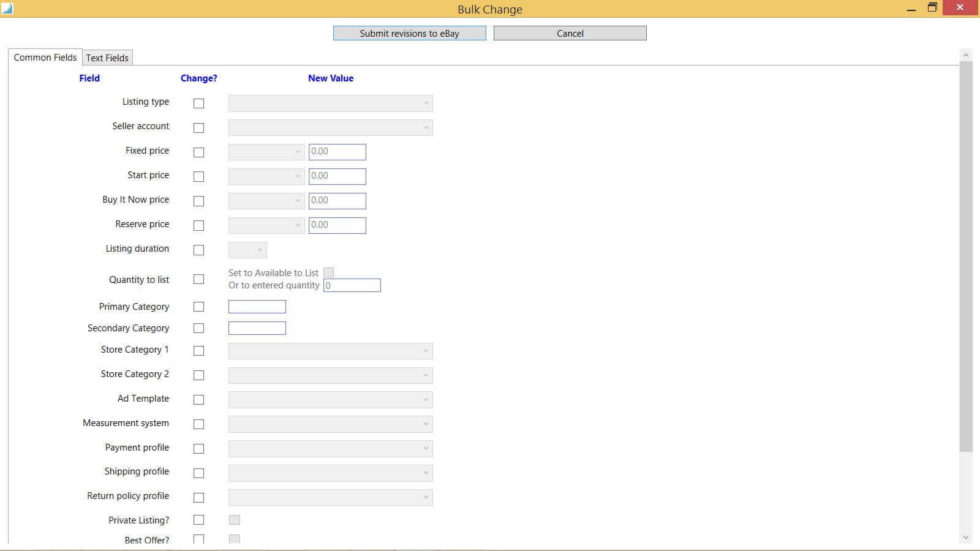Enable the Quantity to list checkbox
The height and width of the screenshot is (551, 980).
[198, 279]
